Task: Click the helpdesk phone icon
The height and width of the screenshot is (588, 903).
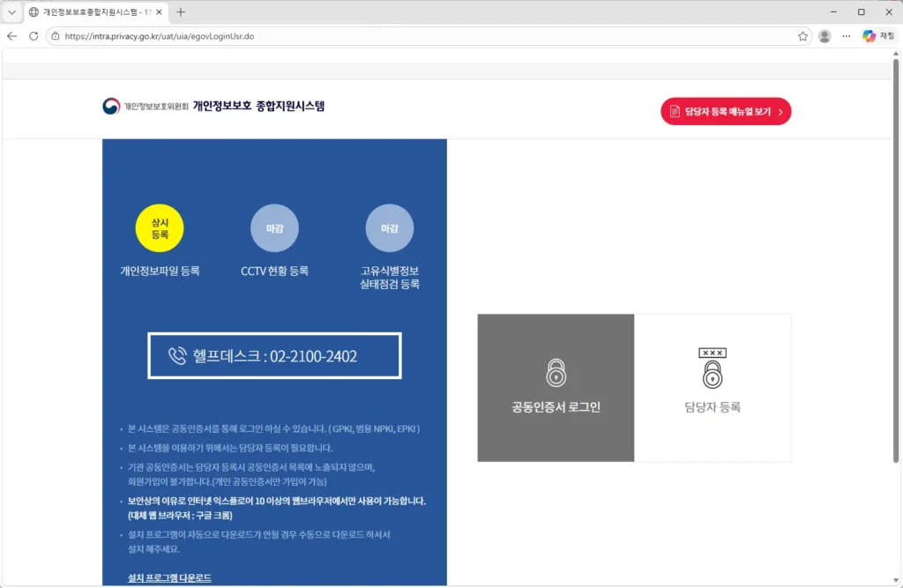Action: click(177, 355)
